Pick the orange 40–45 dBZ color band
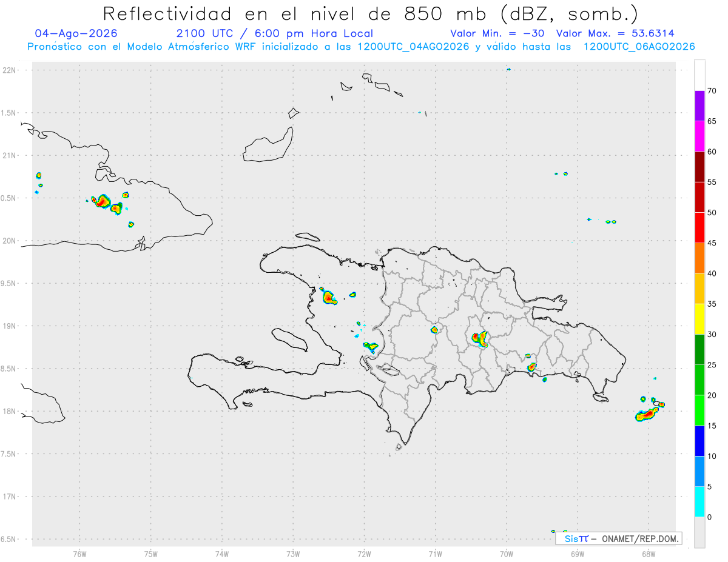The image size is (728, 562). [699, 258]
